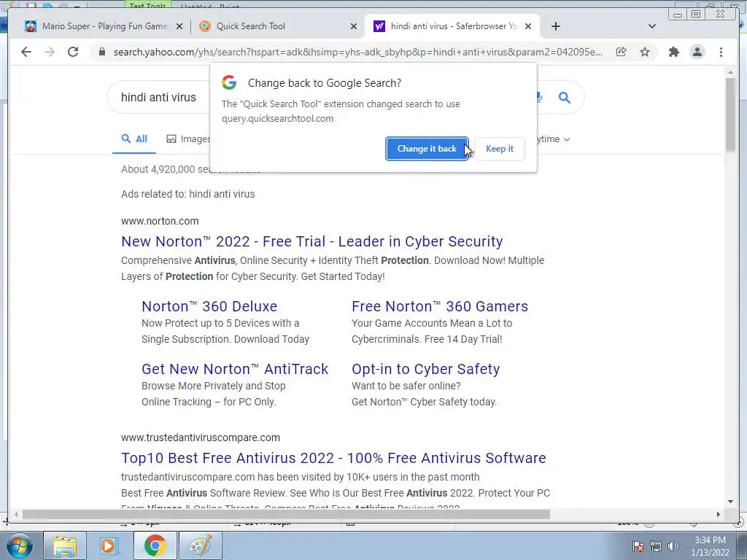Click the vertical scrollbar down arrow
Viewport: 747px width, 560px height.
(x=730, y=502)
